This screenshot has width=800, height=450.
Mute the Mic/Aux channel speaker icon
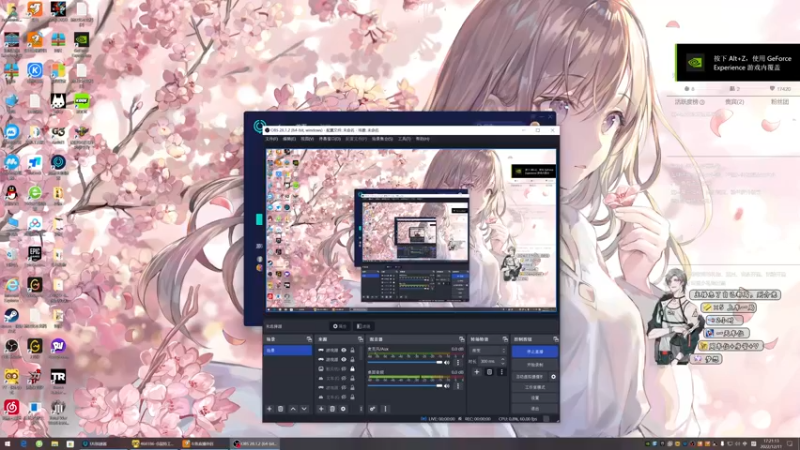pyautogui.click(x=447, y=363)
